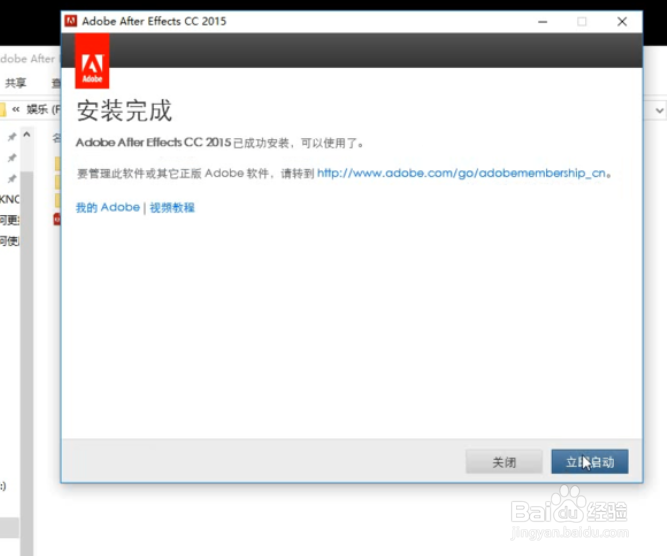Expand File Explorer address bar dropdown arrow
This screenshot has width=667, height=556.
659,111
